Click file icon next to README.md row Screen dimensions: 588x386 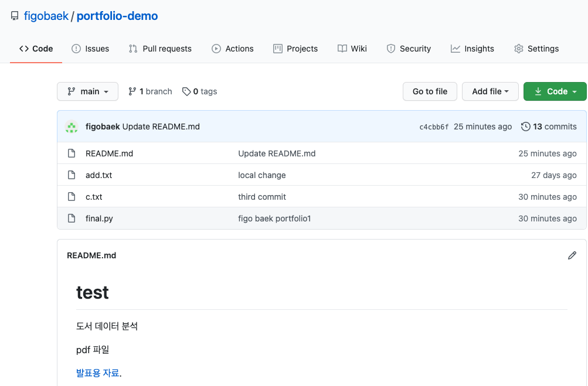[x=72, y=153]
